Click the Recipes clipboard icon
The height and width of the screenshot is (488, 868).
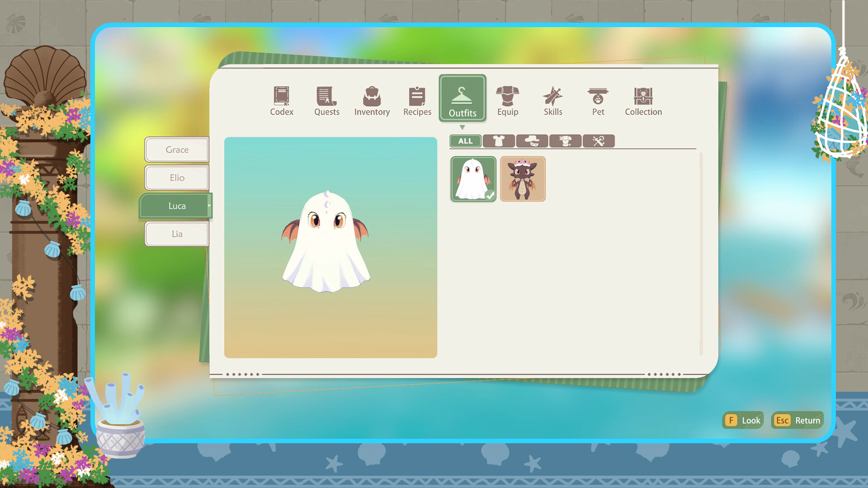click(416, 97)
